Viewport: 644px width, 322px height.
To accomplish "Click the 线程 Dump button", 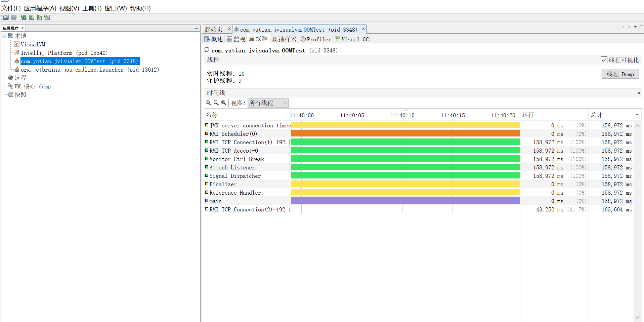I will click(620, 74).
